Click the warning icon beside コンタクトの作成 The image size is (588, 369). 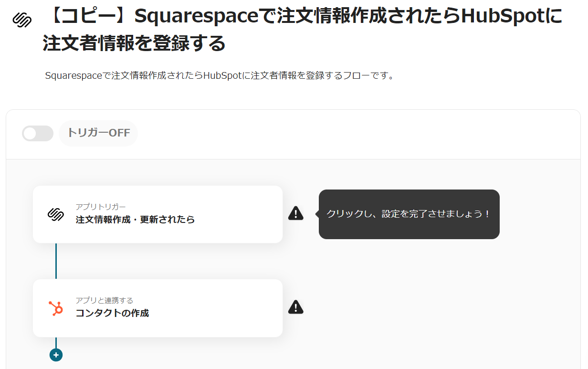point(296,307)
